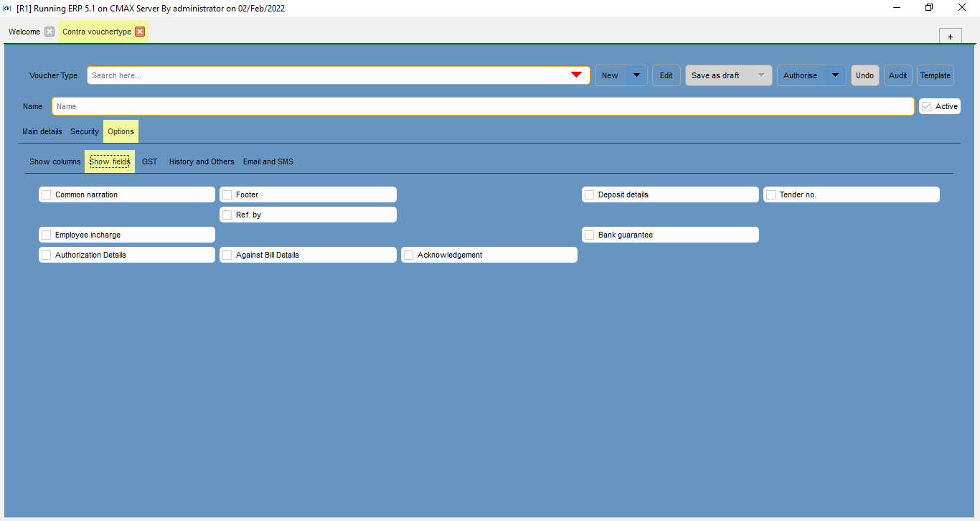Image resolution: width=980 pixels, height=521 pixels.
Task: Switch to the Welcome tab
Action: (24, 32)
